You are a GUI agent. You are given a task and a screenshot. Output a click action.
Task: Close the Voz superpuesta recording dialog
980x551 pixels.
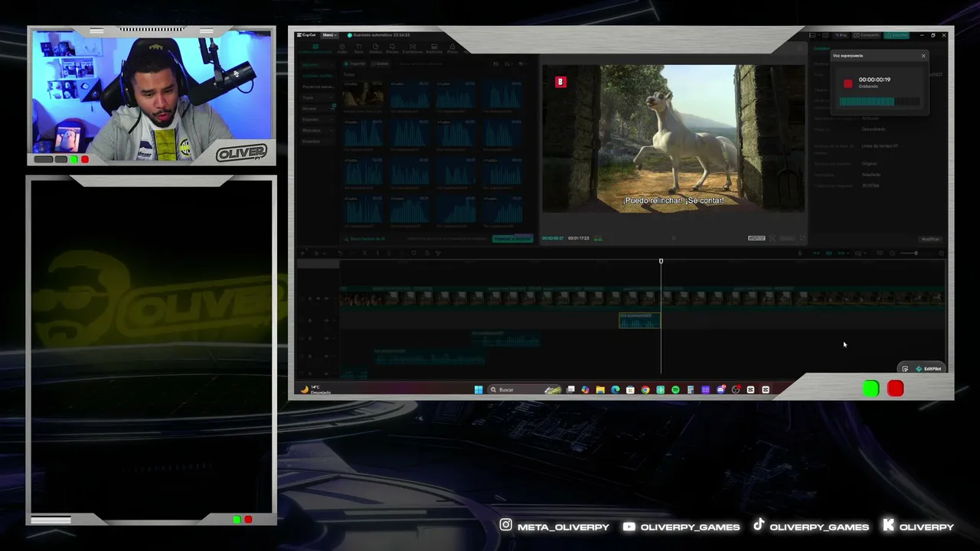[923, 56]
